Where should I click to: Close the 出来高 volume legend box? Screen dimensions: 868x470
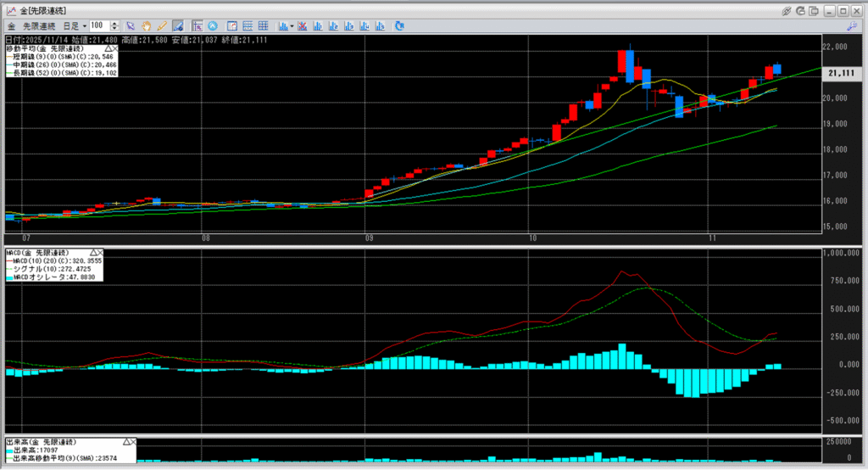click(x=132, y=443)
